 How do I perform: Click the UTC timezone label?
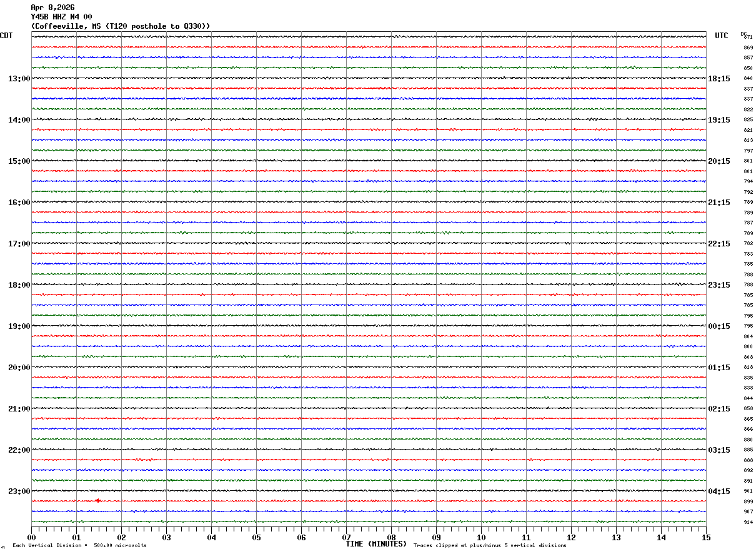point(722,36)
